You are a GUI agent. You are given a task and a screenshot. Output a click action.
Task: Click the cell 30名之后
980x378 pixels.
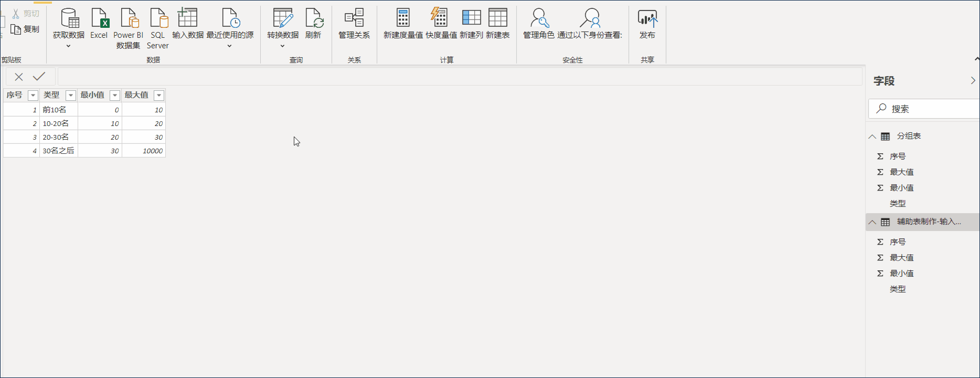pyautogui.click(x=59, y=151)
